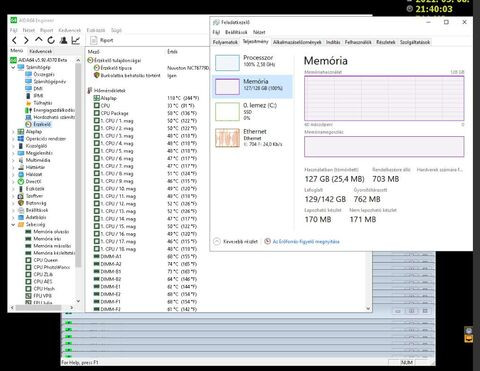
Task: Click the Érzékelő típusa row
Action: point(151,68)
